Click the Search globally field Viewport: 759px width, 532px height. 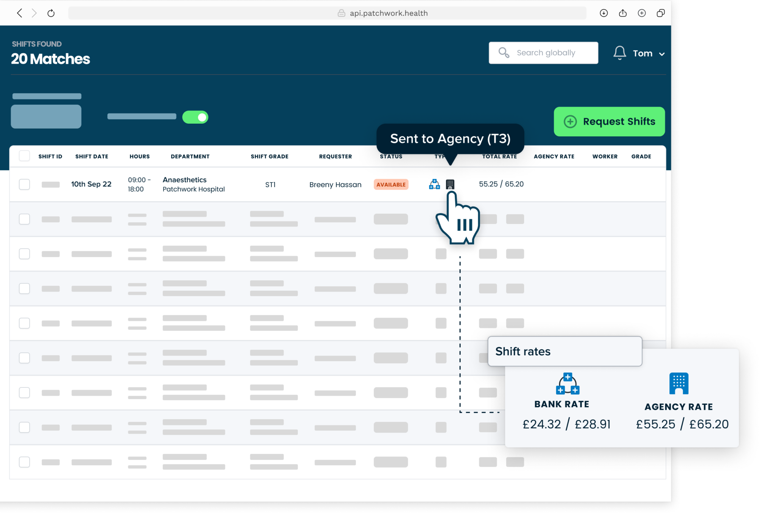(x=543, y=53)
